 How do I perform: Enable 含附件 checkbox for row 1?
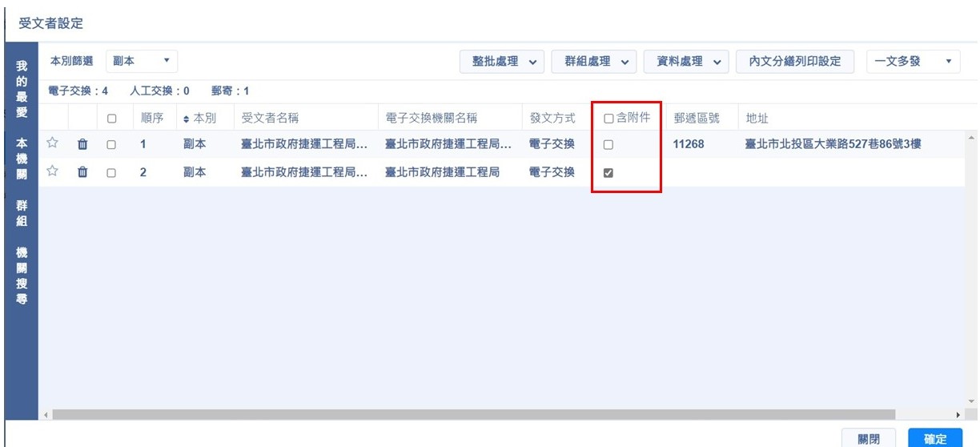608,145
